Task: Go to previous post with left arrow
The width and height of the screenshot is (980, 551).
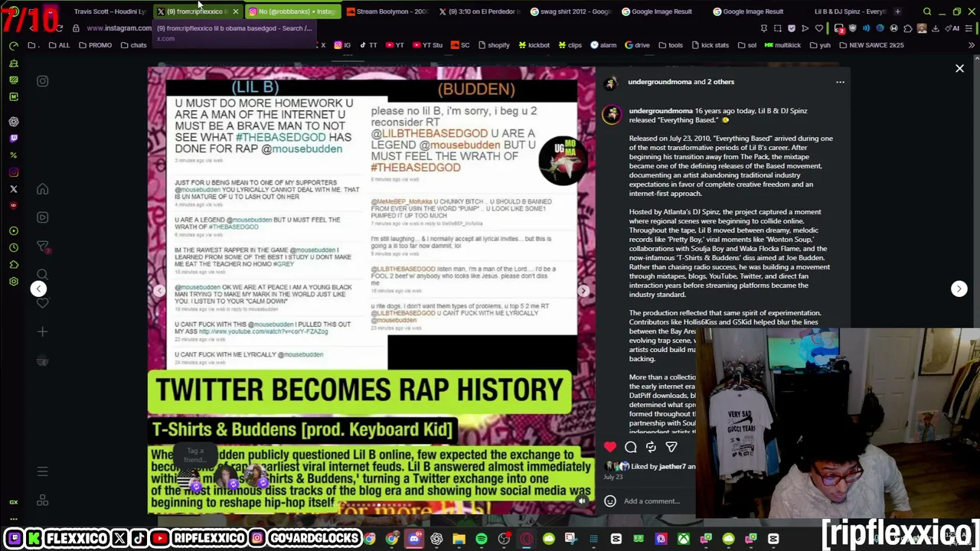Action: pyautogui.click(x=38, y=289)
